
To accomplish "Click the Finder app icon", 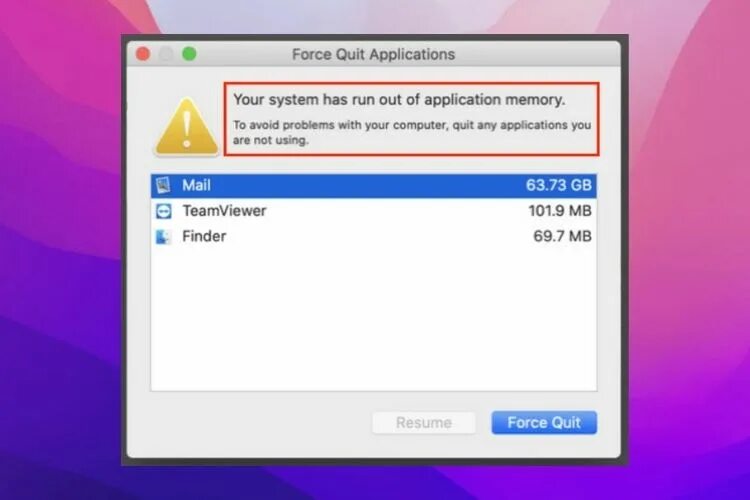I will (163, 236).
